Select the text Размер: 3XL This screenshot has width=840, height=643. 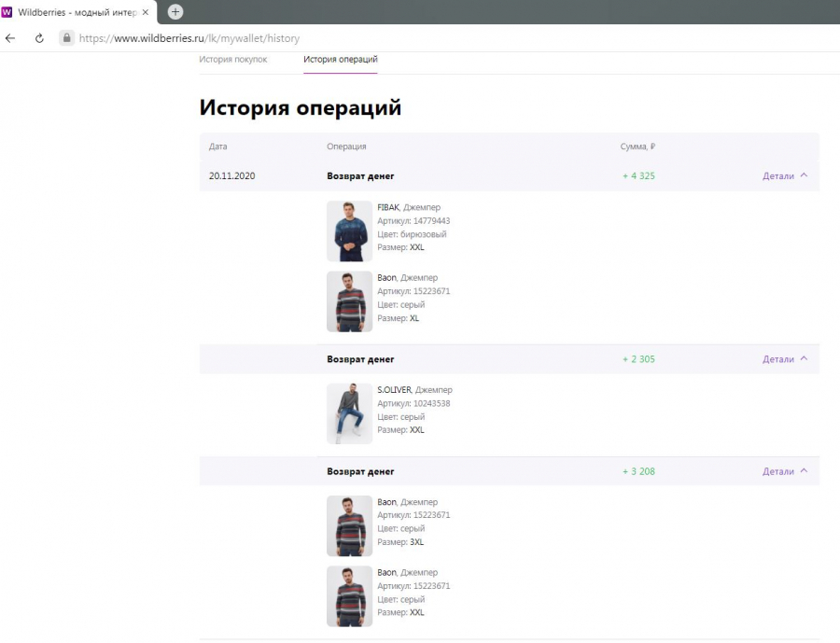[400, 542]
